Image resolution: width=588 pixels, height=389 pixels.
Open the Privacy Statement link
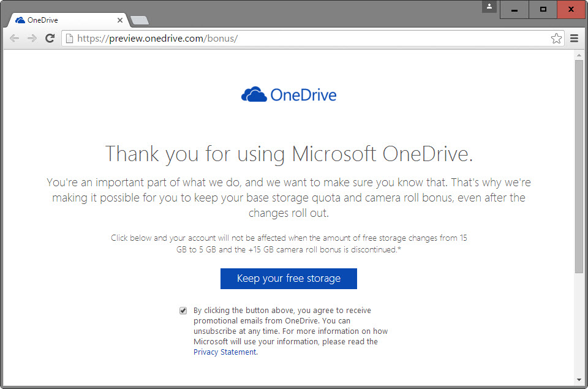coord(225,352)
